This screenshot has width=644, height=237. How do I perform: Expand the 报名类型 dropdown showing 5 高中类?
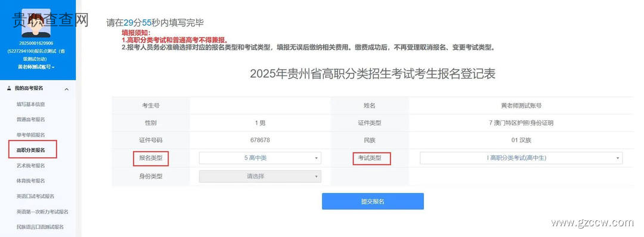click(260, 158)
